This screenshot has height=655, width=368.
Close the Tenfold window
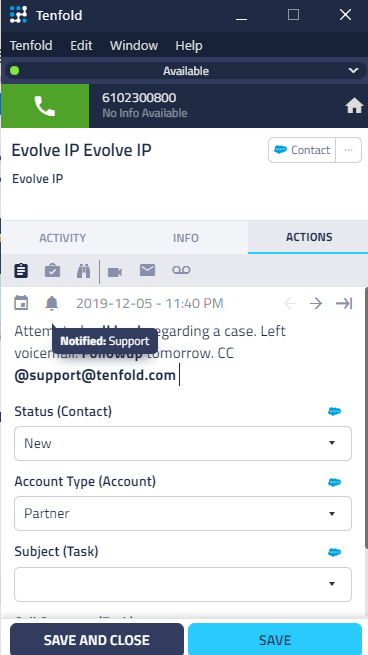(345, 15)
